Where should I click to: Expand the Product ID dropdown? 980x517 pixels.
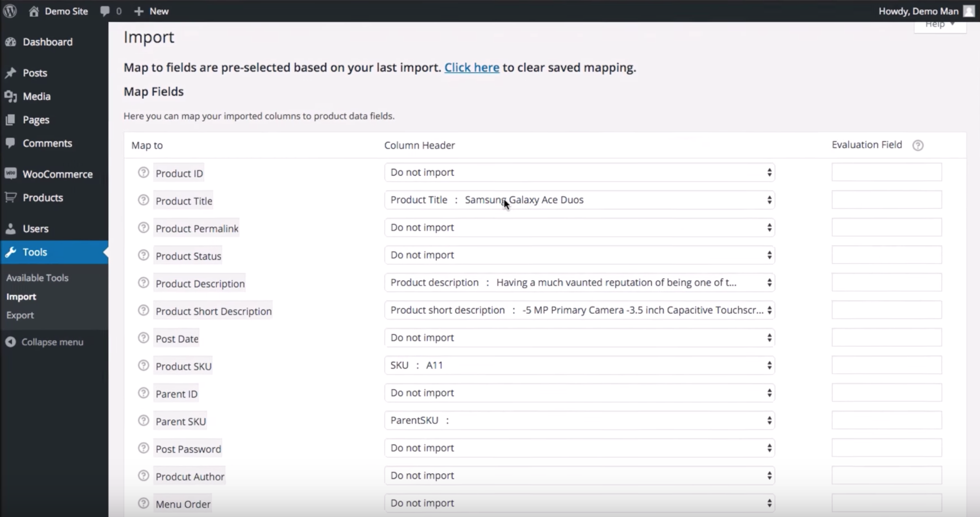769,171
